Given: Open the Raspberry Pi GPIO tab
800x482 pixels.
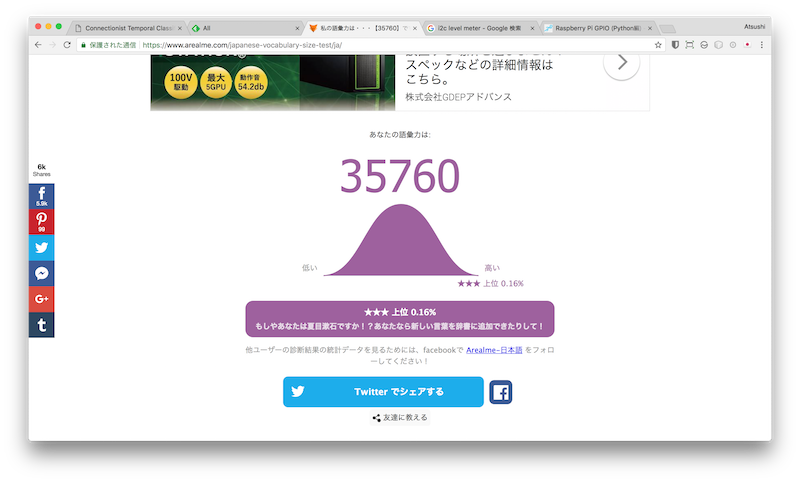Looking at the screenshot, I should tap(600, 28).
